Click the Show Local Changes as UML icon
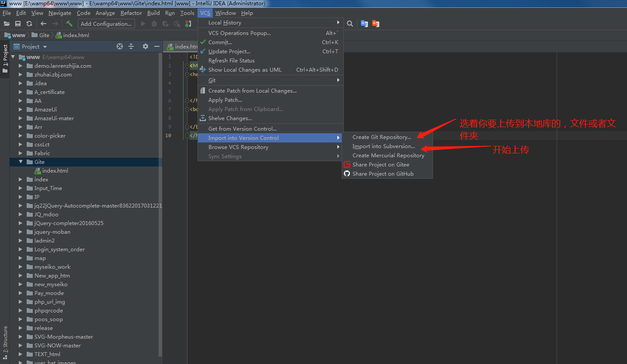627x364 pixels. click(x=203, y=69)
